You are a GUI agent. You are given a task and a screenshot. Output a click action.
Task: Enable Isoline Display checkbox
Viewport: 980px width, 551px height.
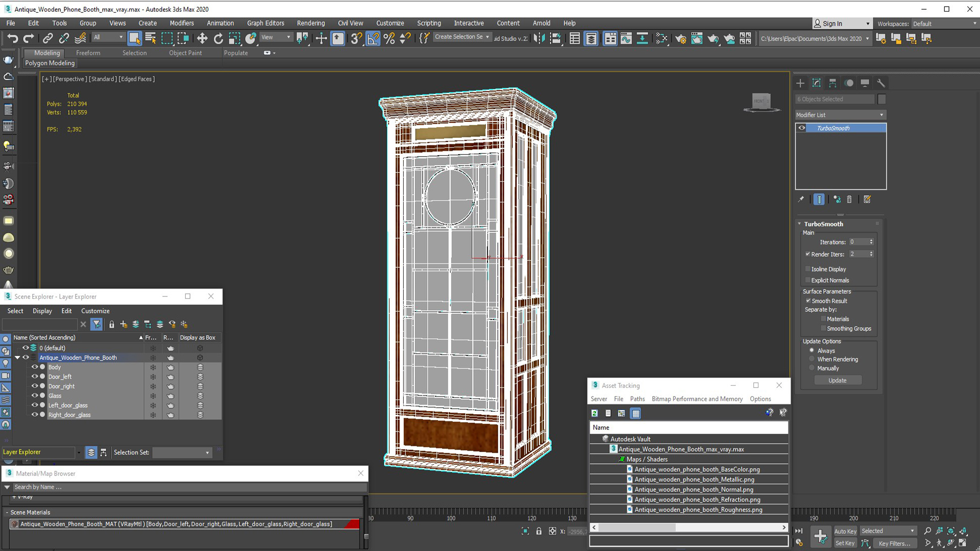[x=808, y=269]
